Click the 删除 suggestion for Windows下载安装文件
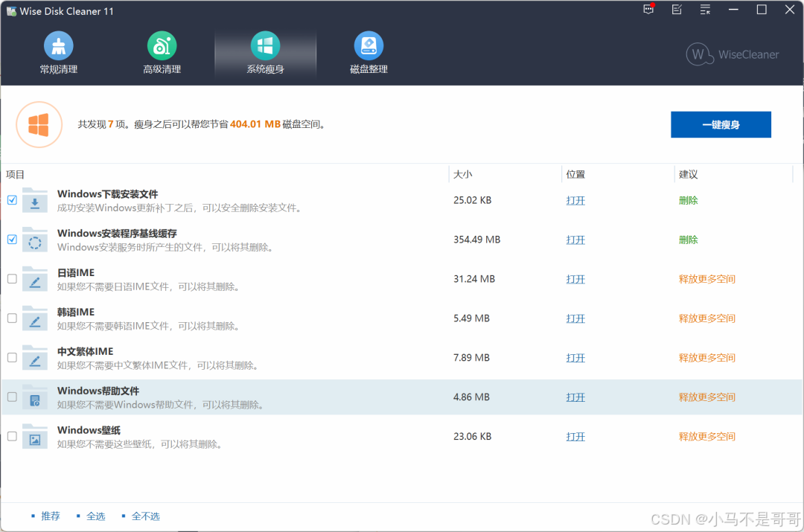This screenshot has height=532, width=804. coord(688,200)
